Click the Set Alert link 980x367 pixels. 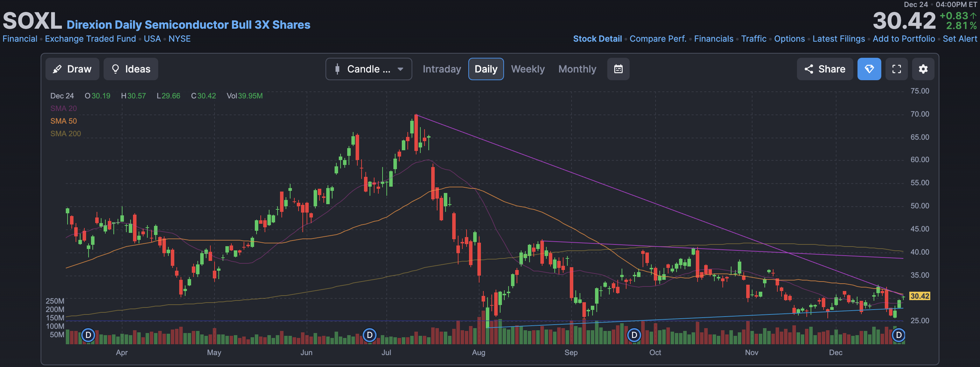959,39
